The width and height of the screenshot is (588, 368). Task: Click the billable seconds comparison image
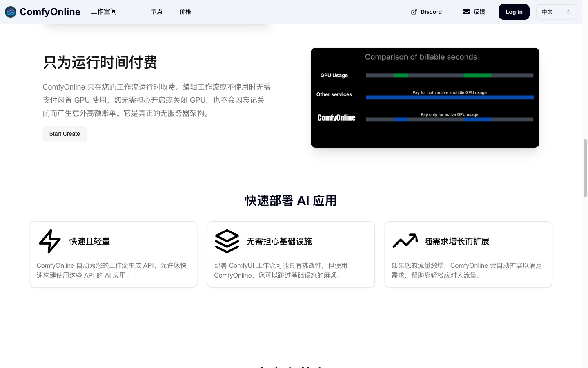tap(425, 98)
